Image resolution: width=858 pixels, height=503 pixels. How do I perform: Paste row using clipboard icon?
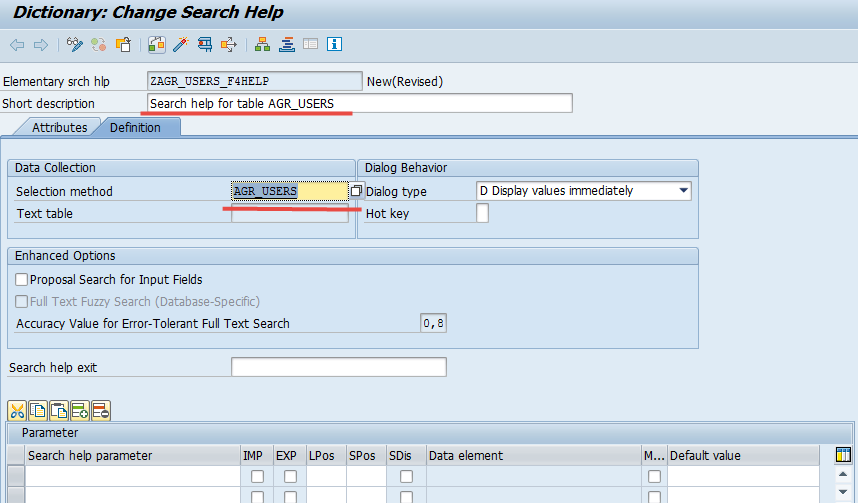coord(59,411)
